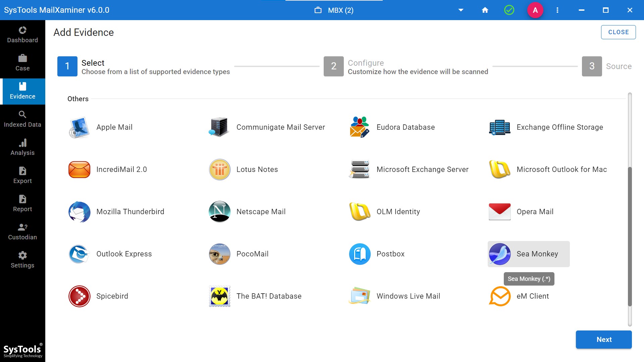The image size is (644, 362).
Task: Select the Apple Mail icon
Action: pyautogui.click(x=79, y=127)
